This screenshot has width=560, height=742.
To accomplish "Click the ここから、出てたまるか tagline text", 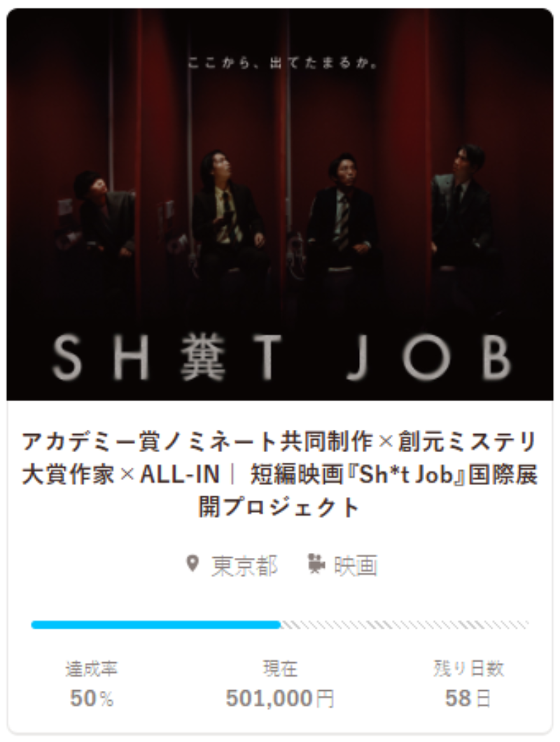I will 283,62.
